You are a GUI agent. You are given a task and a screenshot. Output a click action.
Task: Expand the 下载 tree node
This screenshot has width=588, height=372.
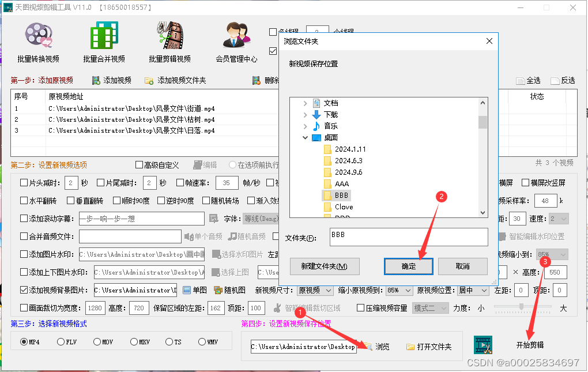305,115
